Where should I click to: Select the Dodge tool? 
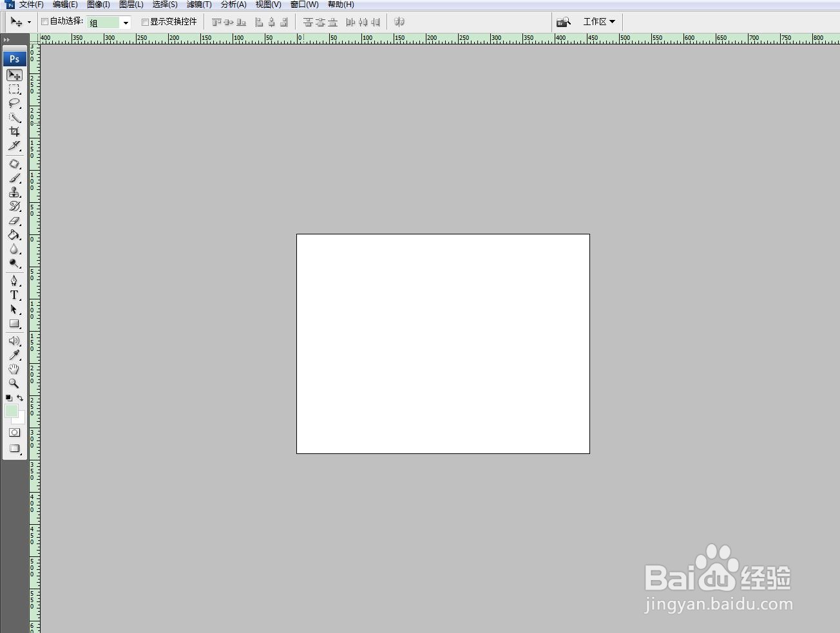(14, 263)
